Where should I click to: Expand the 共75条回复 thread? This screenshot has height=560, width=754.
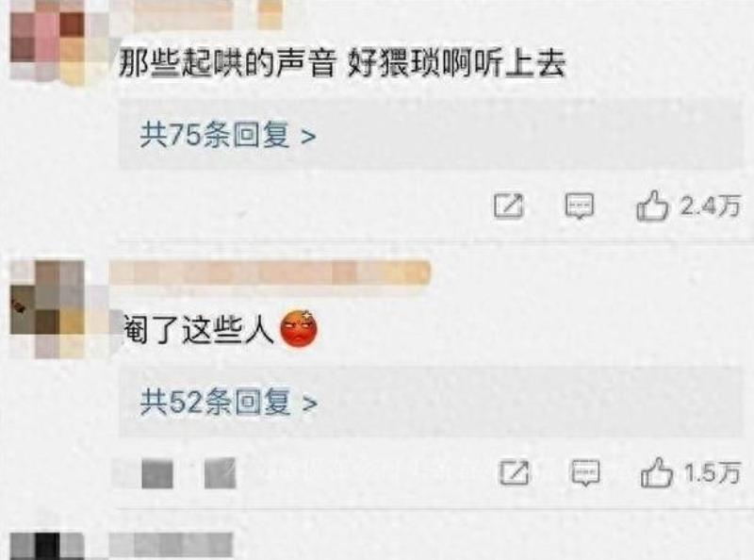pos(228,135)
